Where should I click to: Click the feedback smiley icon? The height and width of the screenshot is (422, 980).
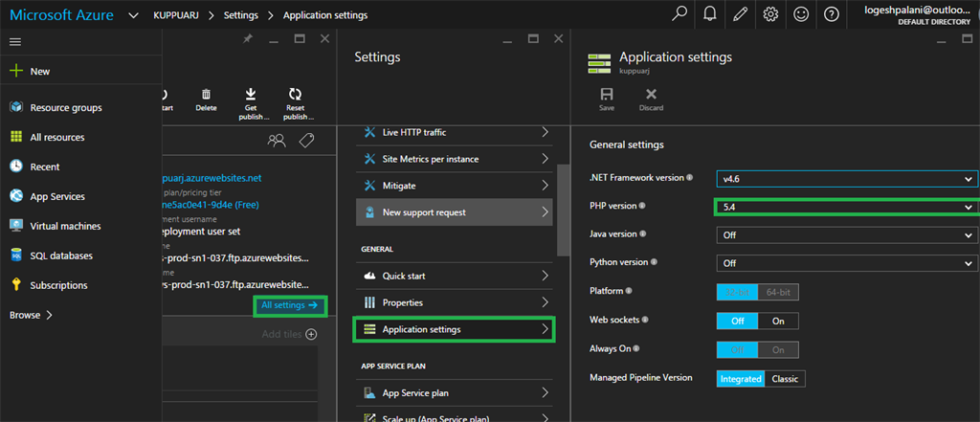(801, 14)
